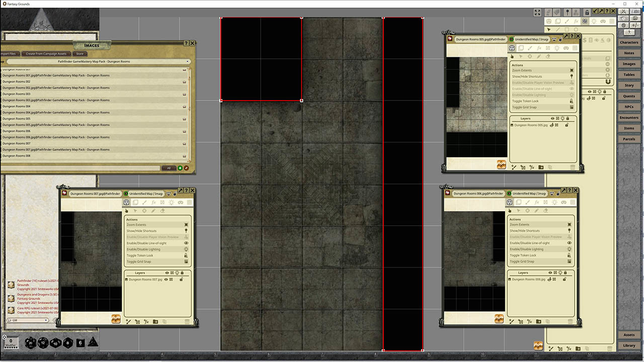644x362 pixels.
Task: Select the pointer tool on the Dungeon Rooms 007 map toolbar
Action: tap(127, 211)
